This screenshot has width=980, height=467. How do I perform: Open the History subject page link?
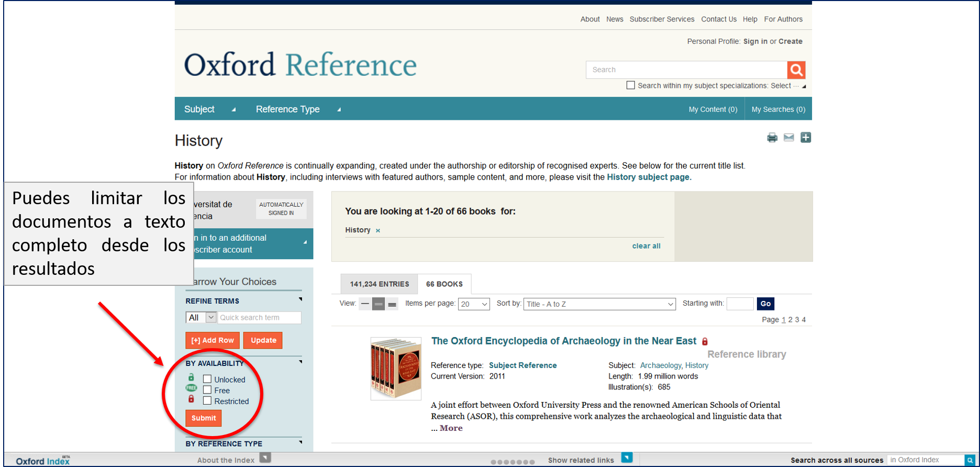click(648, 177)
